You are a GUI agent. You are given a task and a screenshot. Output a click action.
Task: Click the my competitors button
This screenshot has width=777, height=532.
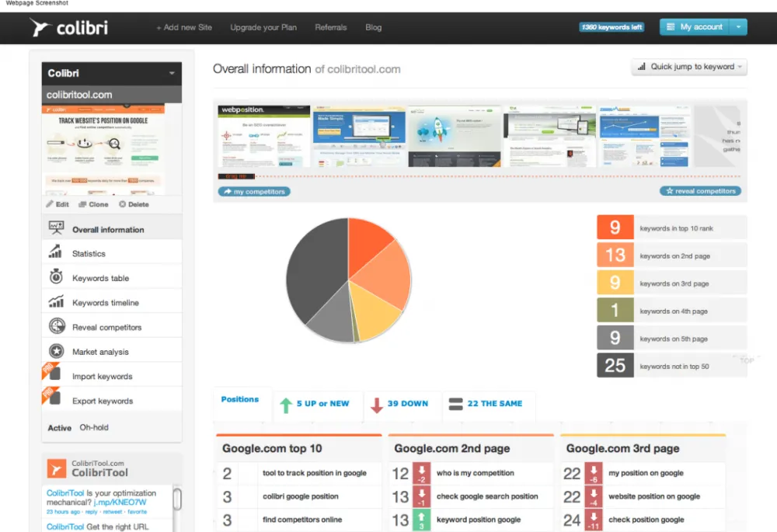[254, 192]
